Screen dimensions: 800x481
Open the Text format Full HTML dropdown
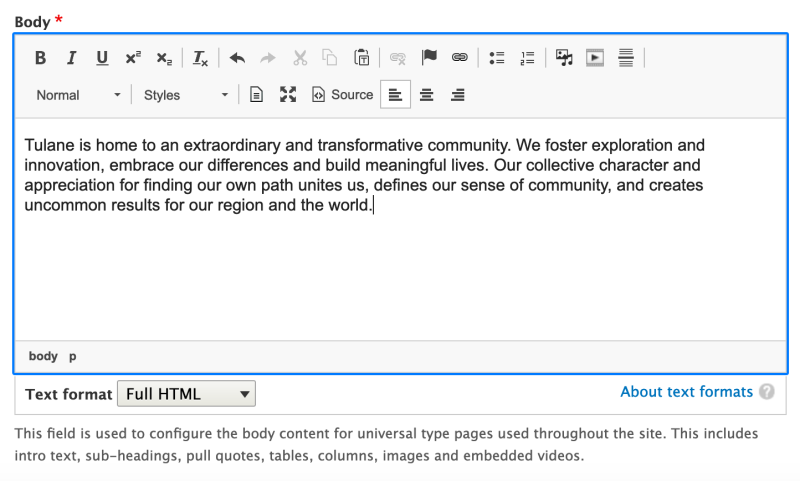coord(186,394)
